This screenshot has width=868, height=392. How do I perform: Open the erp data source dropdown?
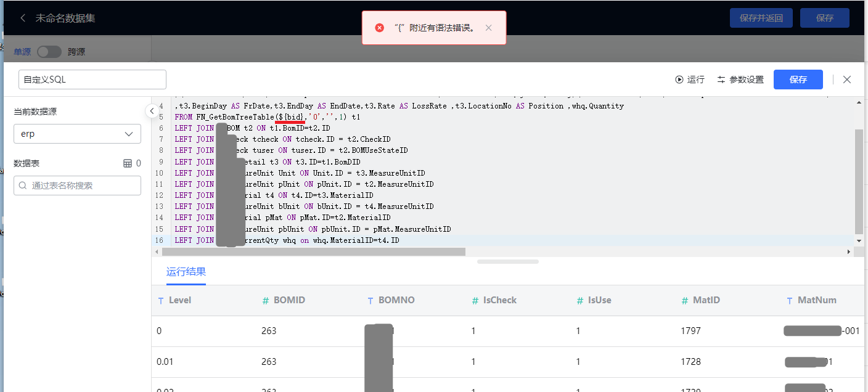[77, 134]
